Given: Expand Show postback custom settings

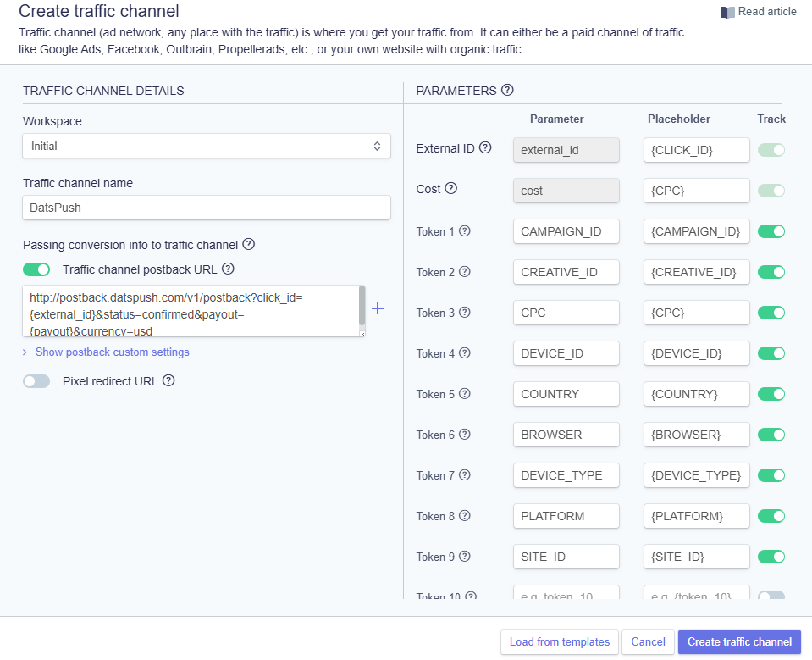Looking at the screenshot, I should pyautogui.click(x=112, y=352).
